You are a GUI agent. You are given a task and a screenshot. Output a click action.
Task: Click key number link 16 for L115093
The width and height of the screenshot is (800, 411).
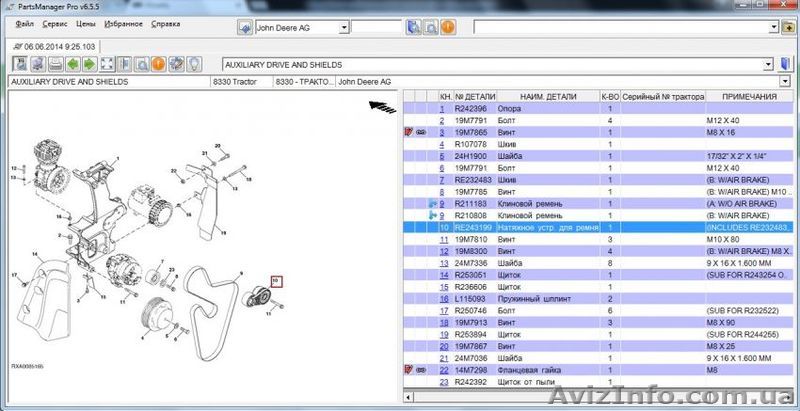pyautogui.click(x=442, y=298)
